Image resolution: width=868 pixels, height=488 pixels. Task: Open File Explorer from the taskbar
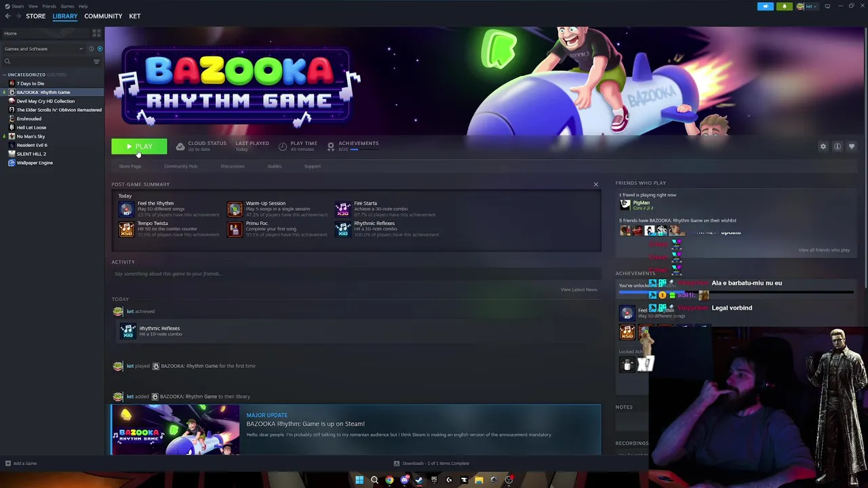tap(479, 480)
